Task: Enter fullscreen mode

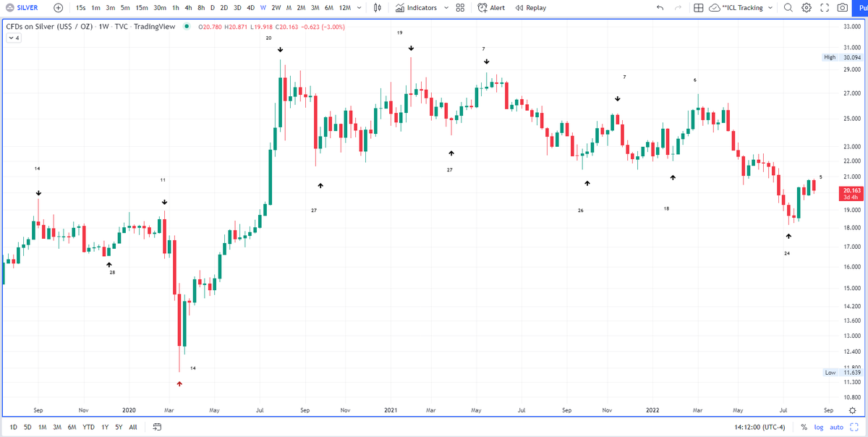Action: point(824,8)
